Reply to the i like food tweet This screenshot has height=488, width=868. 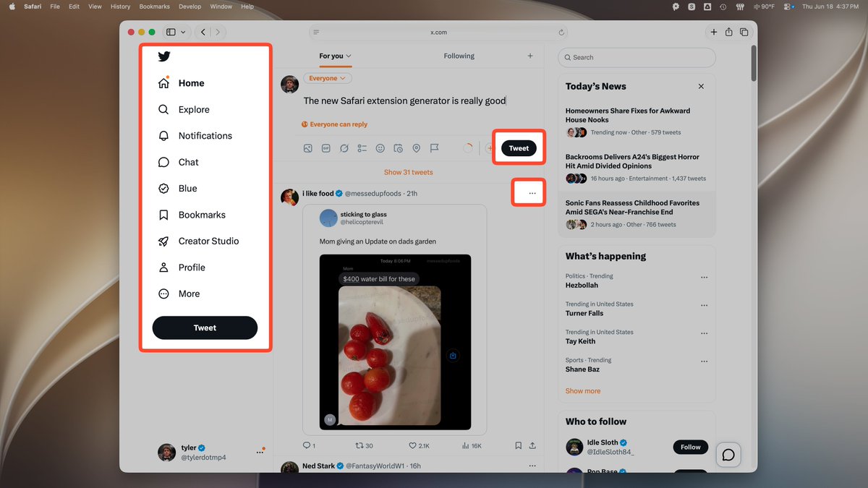309,446
